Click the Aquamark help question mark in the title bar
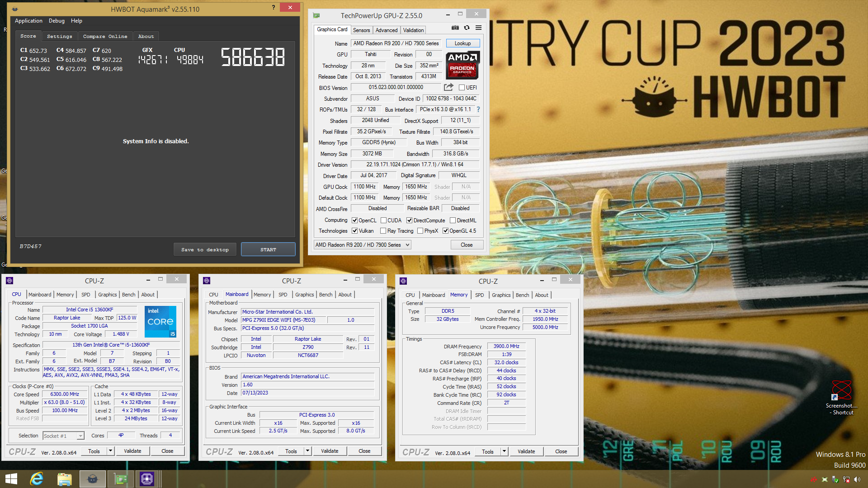This screenshot has height=488, width=868. 274,7
